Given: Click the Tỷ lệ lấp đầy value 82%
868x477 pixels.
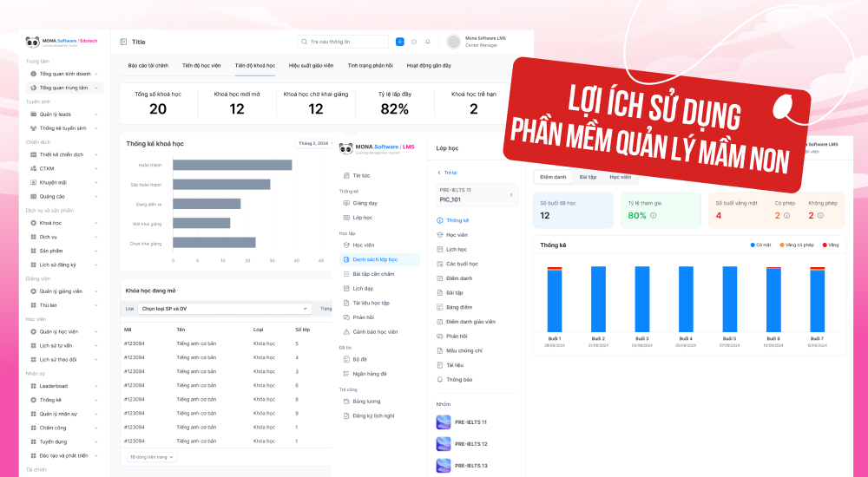Looking at the screenshot, I should (395, 109).
